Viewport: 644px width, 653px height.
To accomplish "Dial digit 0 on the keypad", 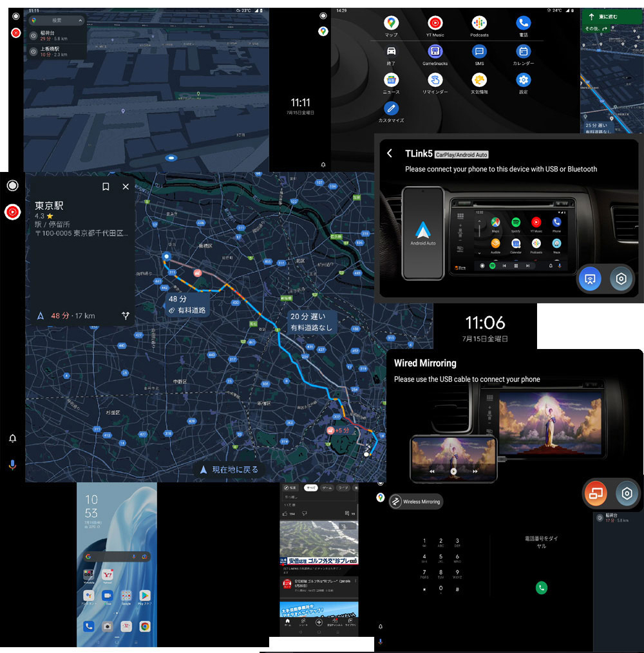I will click(x=440, y=589).
